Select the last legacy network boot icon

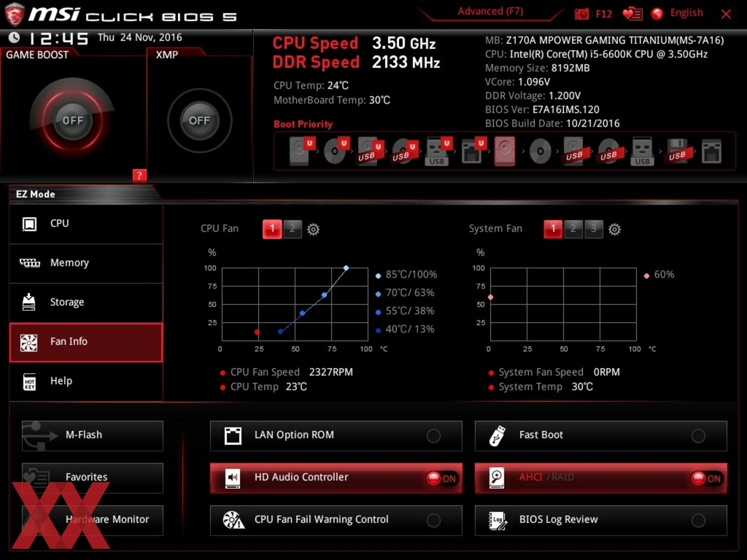[711, 151]
